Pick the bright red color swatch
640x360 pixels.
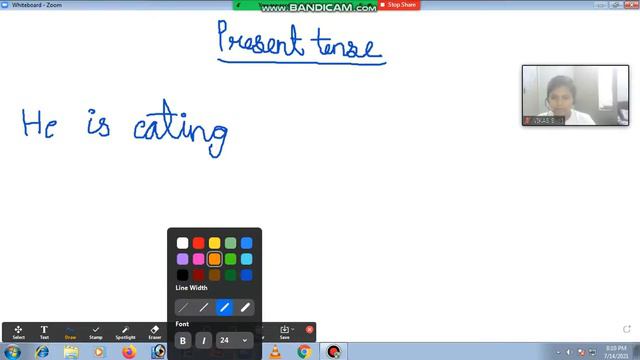pyautogui.click(x=198, y=243)
